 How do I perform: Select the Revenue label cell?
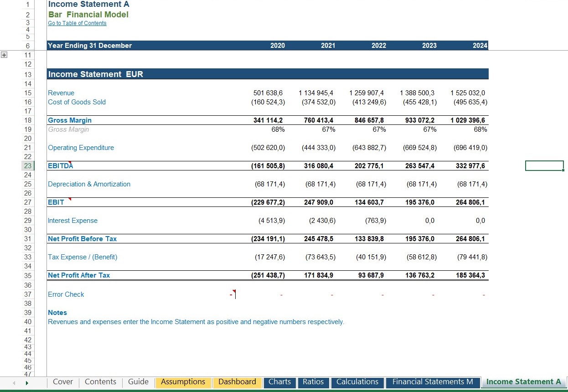pyautogui.click(x=61, y=93)
